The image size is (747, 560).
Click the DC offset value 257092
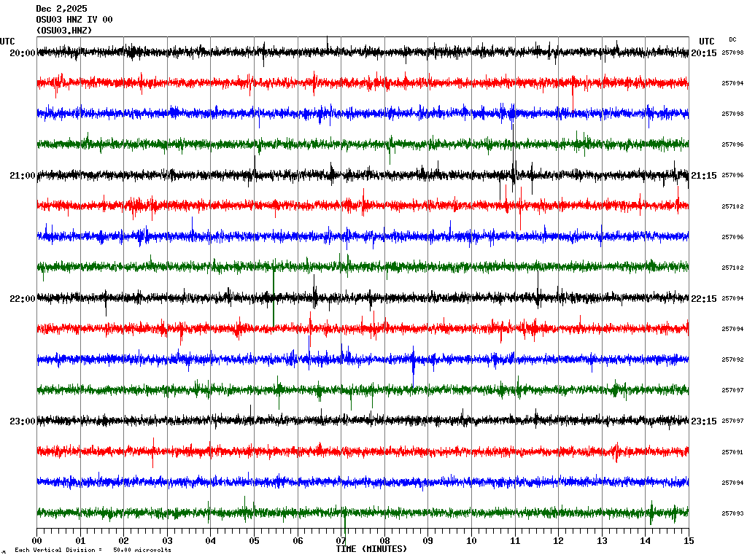click(x=732, y=359)
